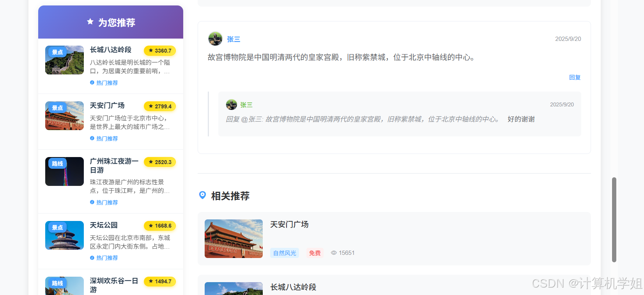Click the info icon under 长城八达岭段

(x=92, y=83)
